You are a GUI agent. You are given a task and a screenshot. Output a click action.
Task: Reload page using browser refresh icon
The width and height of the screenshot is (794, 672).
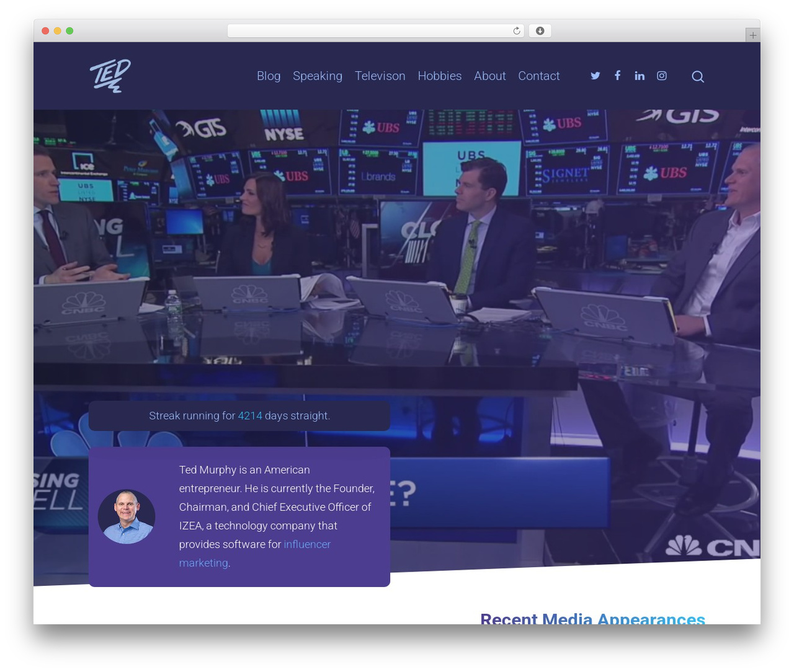coord(516,31)
